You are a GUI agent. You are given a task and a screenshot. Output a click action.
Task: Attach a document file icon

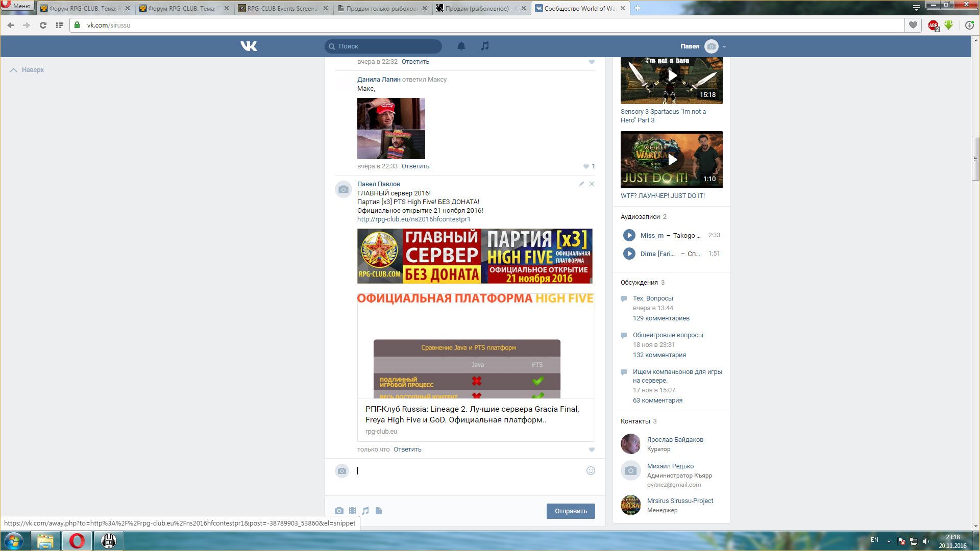379,511
